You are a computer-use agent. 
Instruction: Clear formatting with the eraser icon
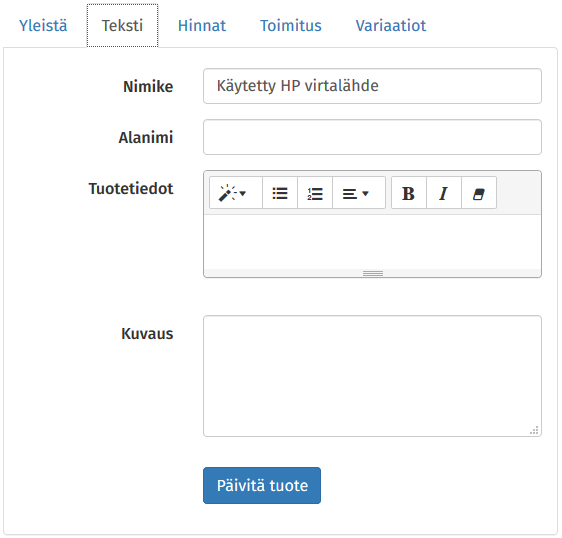point(479,193)
